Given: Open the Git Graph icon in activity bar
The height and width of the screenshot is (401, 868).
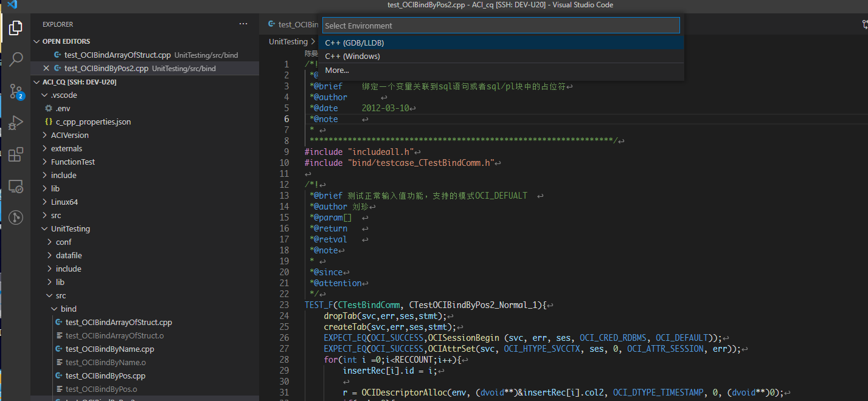Looking at the screenshot, I should pos(16,218).
